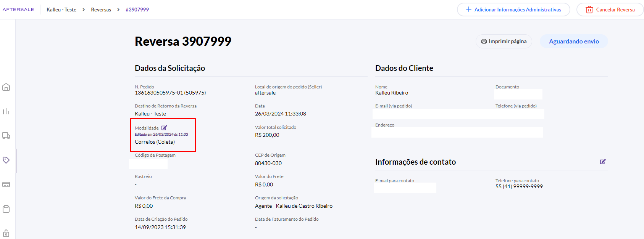Click Imprimir página button
Viewport: 644px width, 239px height.
click(504, 41)
